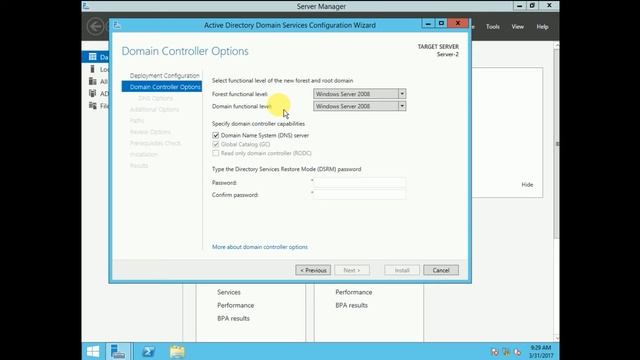Image resolution: width=640 pixels, height=360 pixels.
Task: Toggle the Global Catalog (GC) checkbox
Action: pyautogui.click(x=216, y=144)
